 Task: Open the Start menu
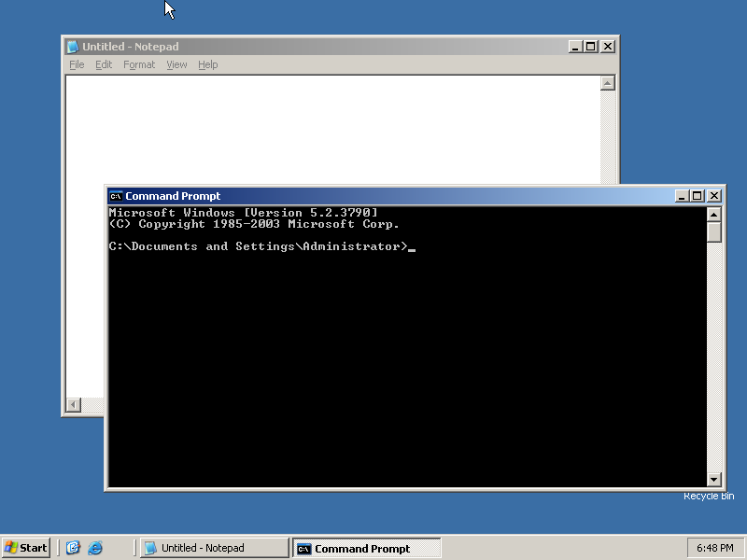26,548
